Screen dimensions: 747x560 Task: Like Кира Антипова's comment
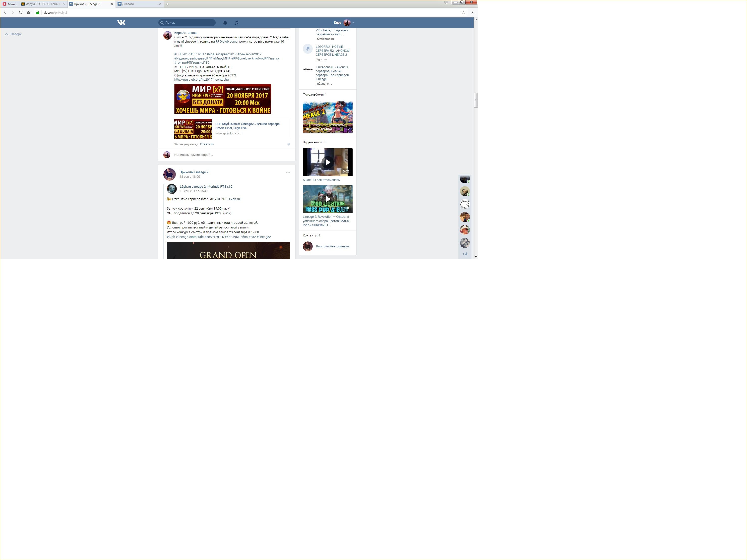(288, 144)
